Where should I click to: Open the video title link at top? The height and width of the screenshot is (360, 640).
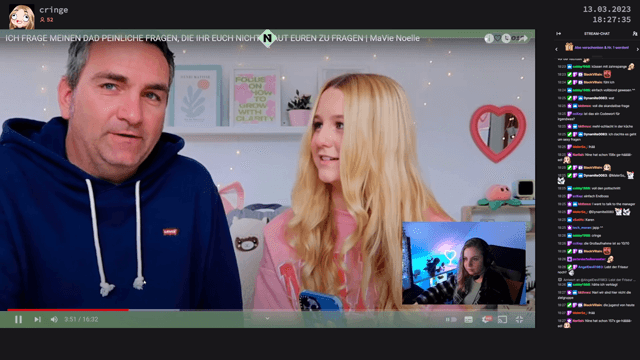[212, 38]
